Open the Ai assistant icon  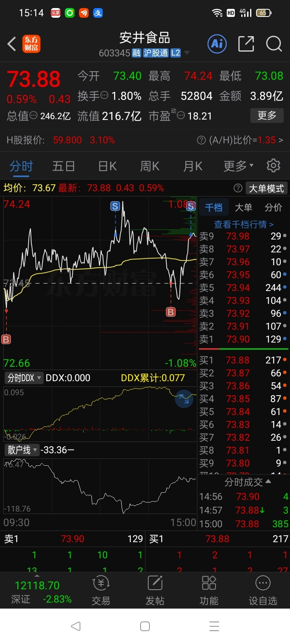click(x=217, y=43)
